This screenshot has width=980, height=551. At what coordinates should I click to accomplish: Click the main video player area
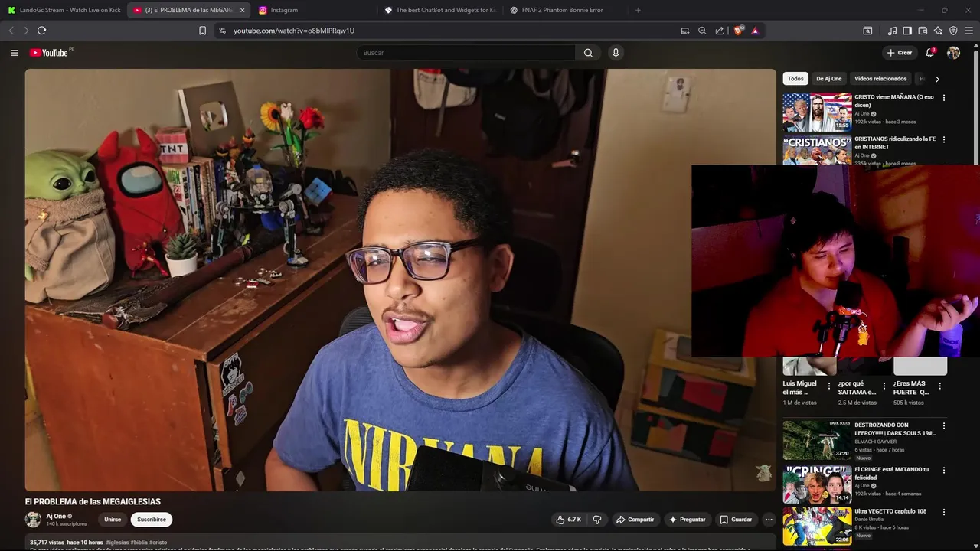click(400, 280)
